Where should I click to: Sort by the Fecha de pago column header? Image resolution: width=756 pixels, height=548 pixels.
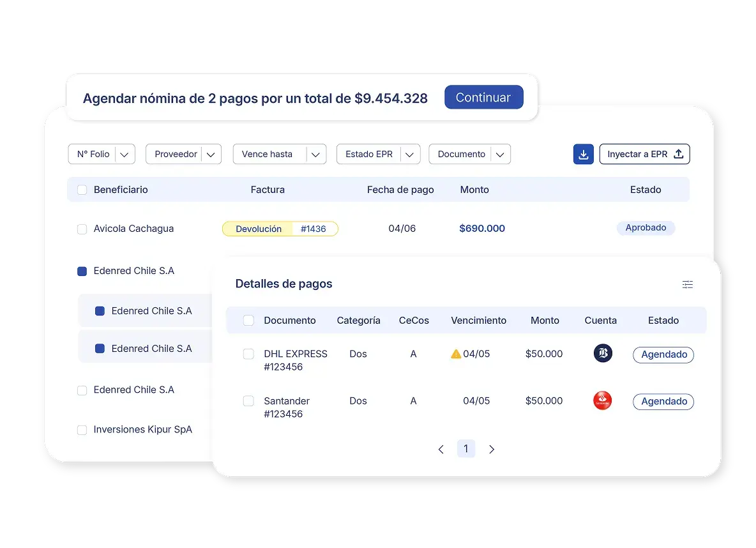pos(400,190)
